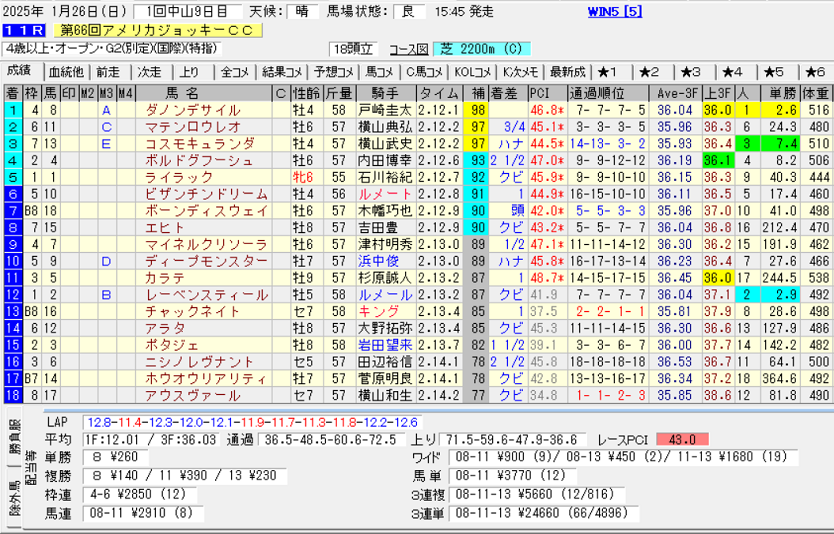Sort by the タイム column header
This screenshot has width=834, height=534.
coord(437,91)
